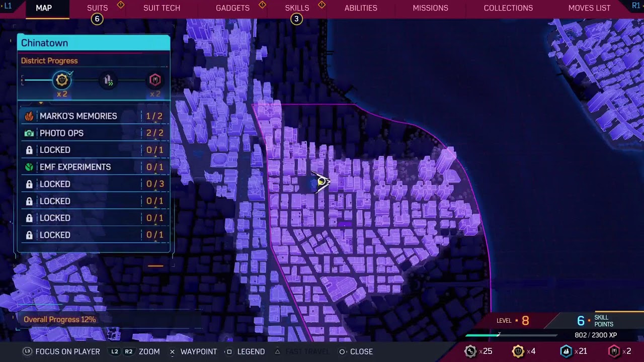Click the number 6 badge under SUITS
This screenshot has height=362, width=644.
click(x=97, y=19)
